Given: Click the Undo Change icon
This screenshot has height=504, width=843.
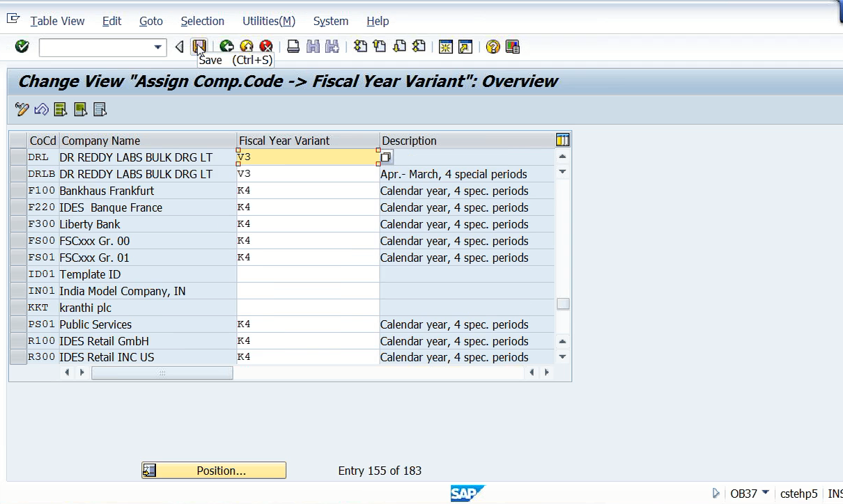Looking at the screenshot, I should (41, 109).
